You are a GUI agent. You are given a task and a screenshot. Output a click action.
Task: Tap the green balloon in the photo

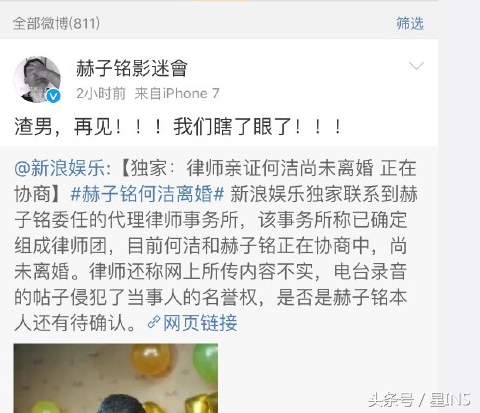point(206,363)
